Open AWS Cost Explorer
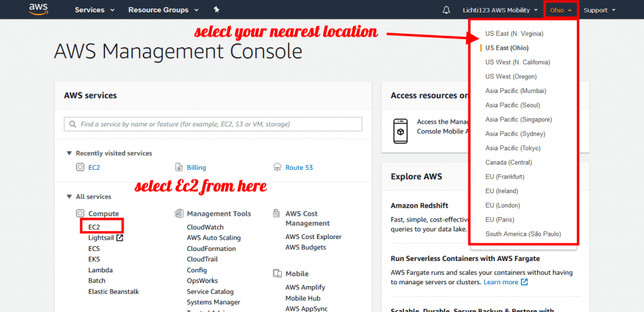644x312 pixels. [x=313, y=237]
